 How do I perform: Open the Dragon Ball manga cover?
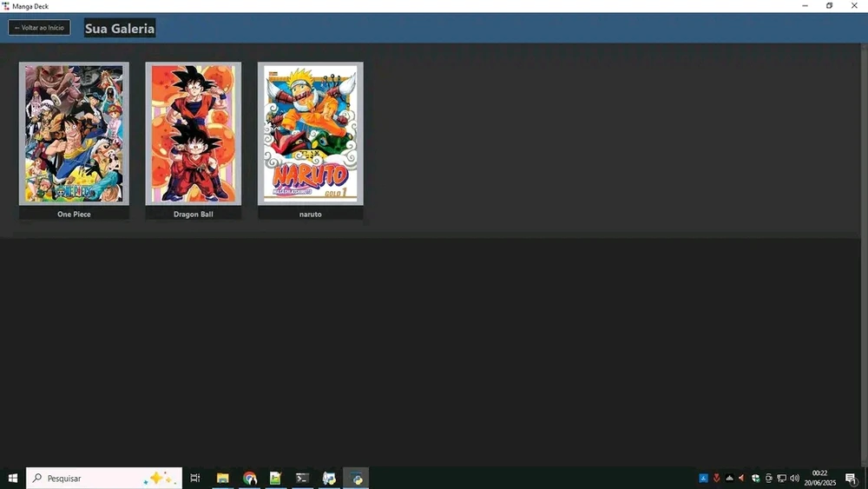[x=193, y=134]
